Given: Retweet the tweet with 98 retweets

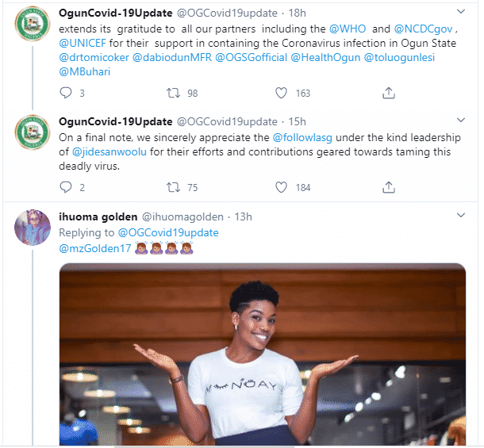Looking at the screenshot, I should coord(174,94).
